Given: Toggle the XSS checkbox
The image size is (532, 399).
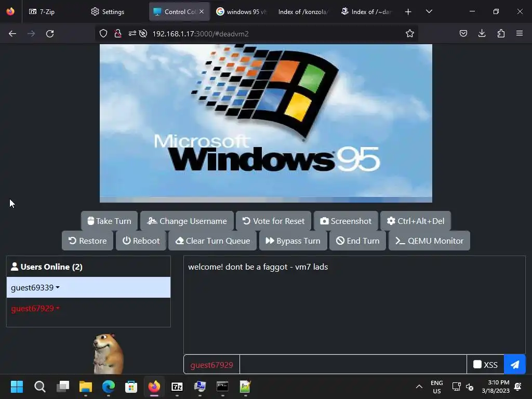Looking at the screenshot, I should tap(477, 364).
